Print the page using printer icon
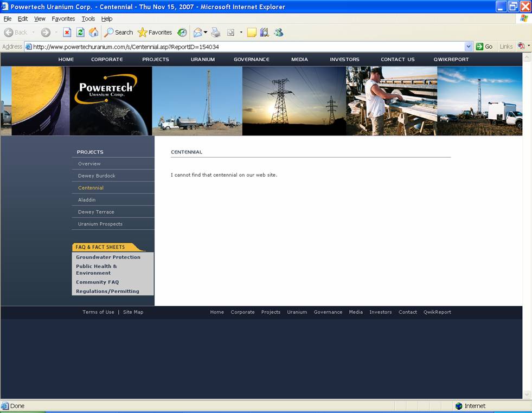This screenshot has height=413, width=532. tap(215, 33)
